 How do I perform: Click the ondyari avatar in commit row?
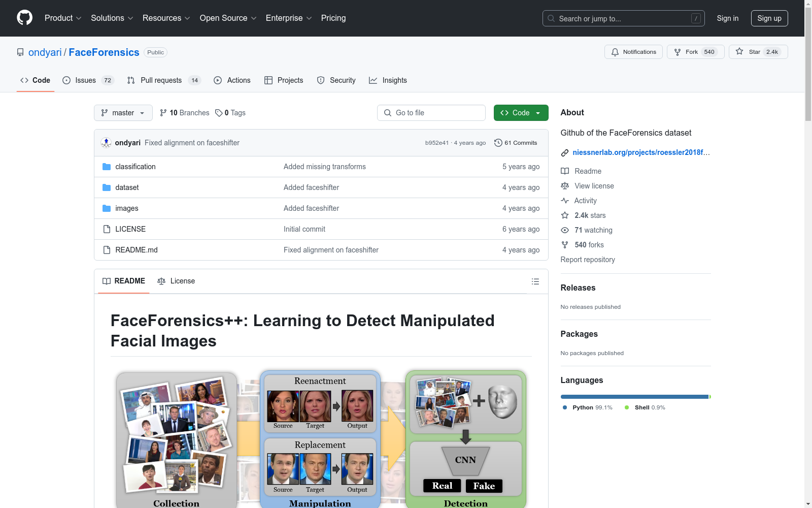coord(106,143)
